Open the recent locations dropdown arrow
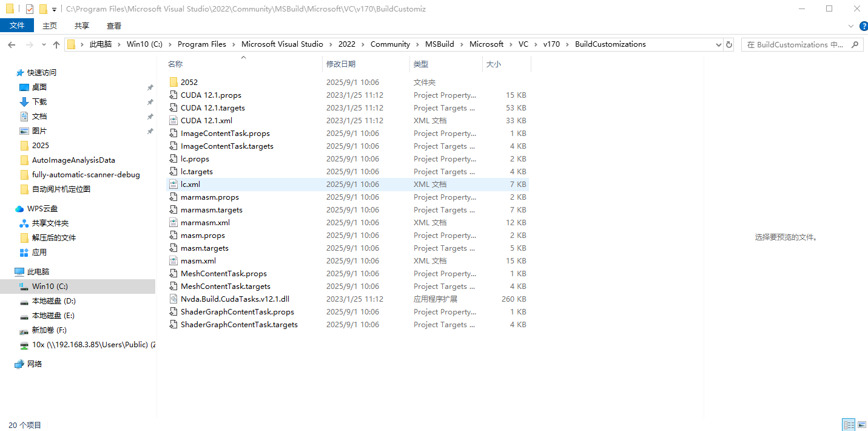Image resolution: width=868 pixels, height=431 pixels. [x=44, y=44]
